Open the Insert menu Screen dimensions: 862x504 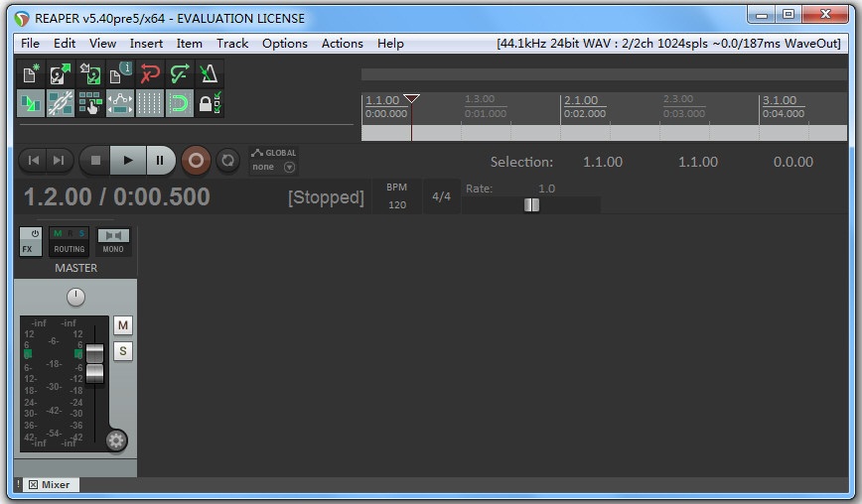point(146,44)
